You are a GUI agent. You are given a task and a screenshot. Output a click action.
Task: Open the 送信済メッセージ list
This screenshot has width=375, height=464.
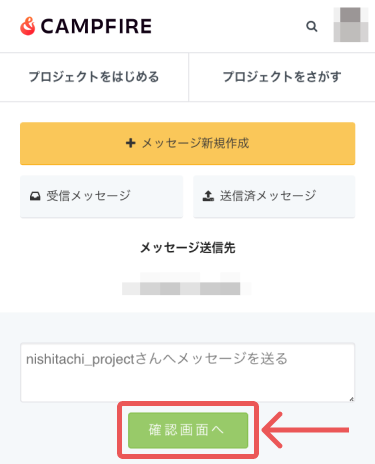[x=274, y=196]
